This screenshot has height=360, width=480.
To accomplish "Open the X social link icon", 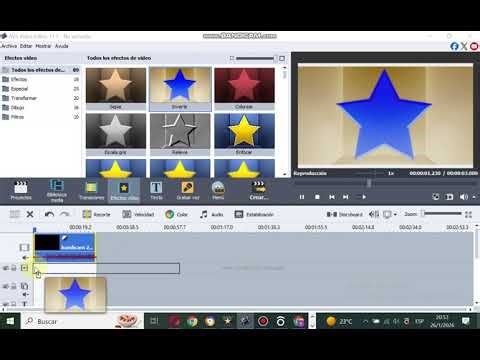I will (x=464, y=46).
